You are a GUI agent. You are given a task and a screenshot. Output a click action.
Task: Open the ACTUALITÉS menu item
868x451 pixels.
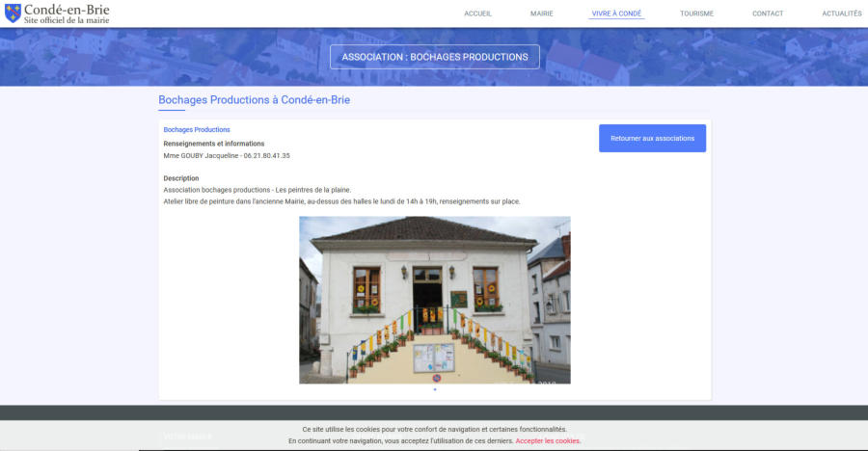(x=841, y=13)
